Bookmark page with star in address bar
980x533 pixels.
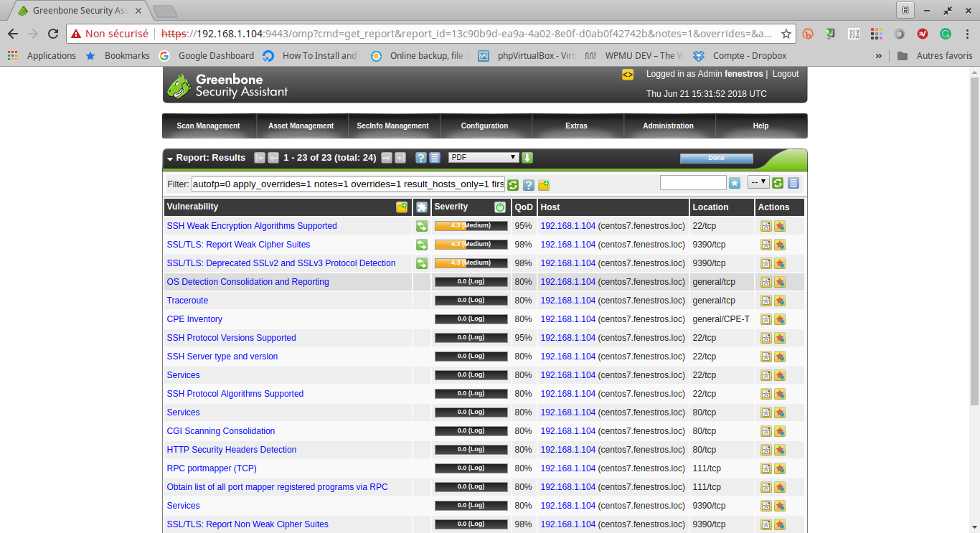[x=786, y=34]
